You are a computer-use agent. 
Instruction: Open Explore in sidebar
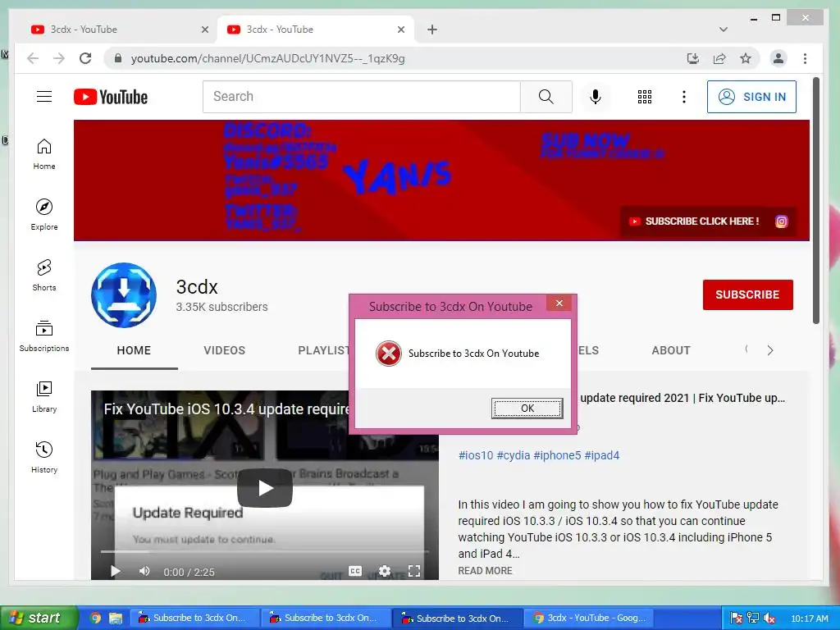[x=44, y=215]
